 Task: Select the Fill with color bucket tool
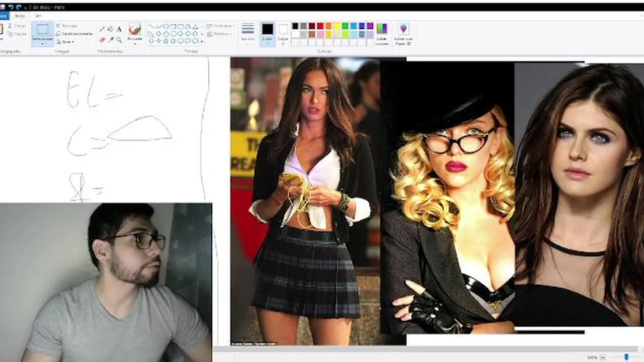click(110, 29)
